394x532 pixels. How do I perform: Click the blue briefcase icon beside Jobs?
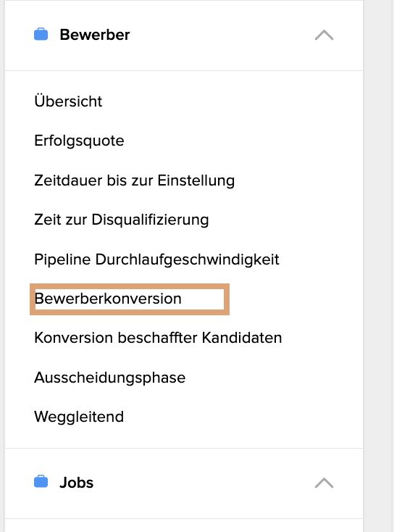[41, 481]
